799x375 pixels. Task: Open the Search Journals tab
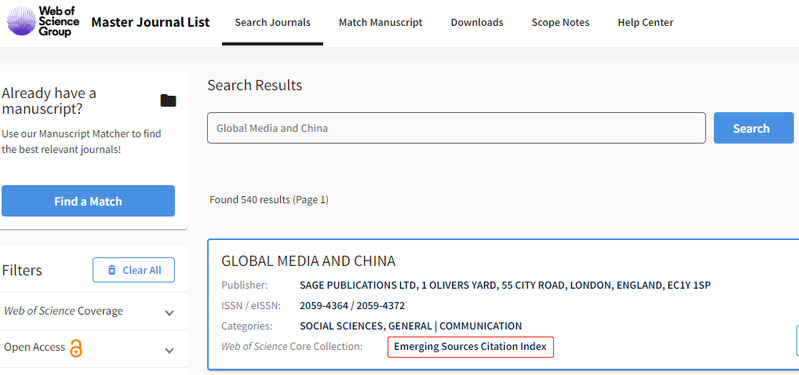pos(273,22)
